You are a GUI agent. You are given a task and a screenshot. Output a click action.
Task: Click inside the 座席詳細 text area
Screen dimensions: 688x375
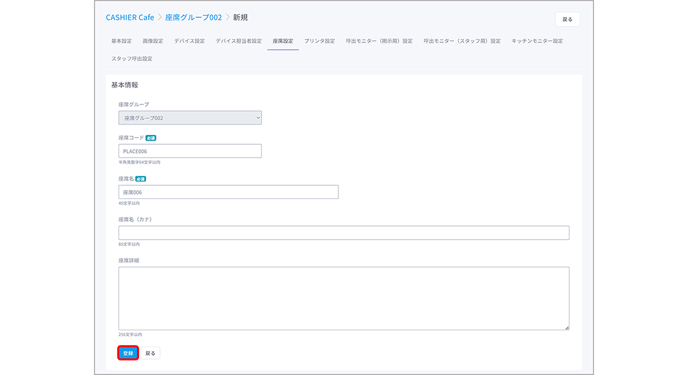pyautogui.click(x=344, y=298)
